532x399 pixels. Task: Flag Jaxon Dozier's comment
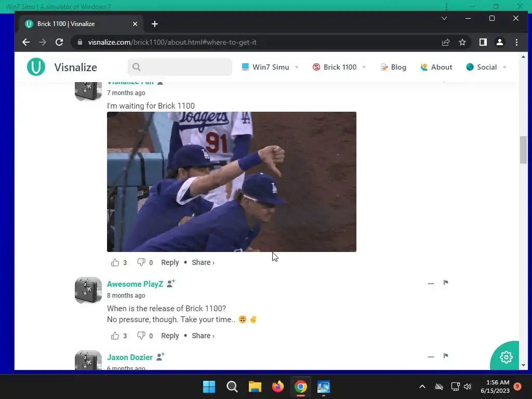click(x=446, y=355)
